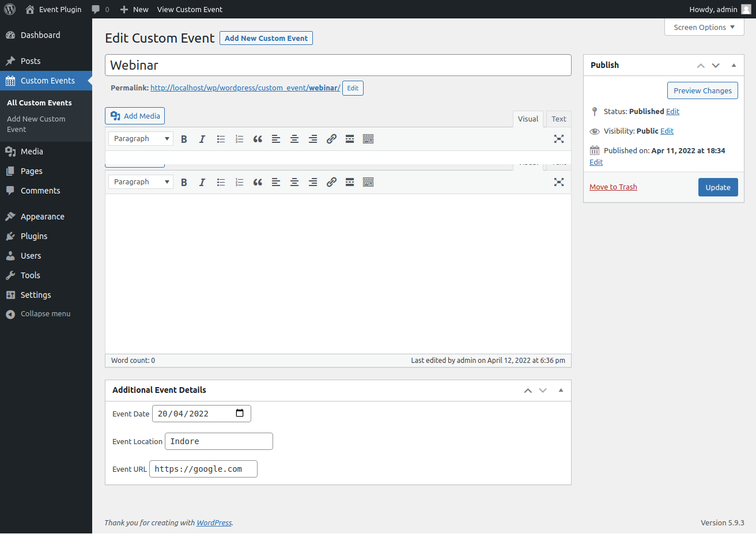Image resolution: width=756 pixels, height=534 pixels.
Task: Switch to the Visual editor tab
Action: point(528,119)
